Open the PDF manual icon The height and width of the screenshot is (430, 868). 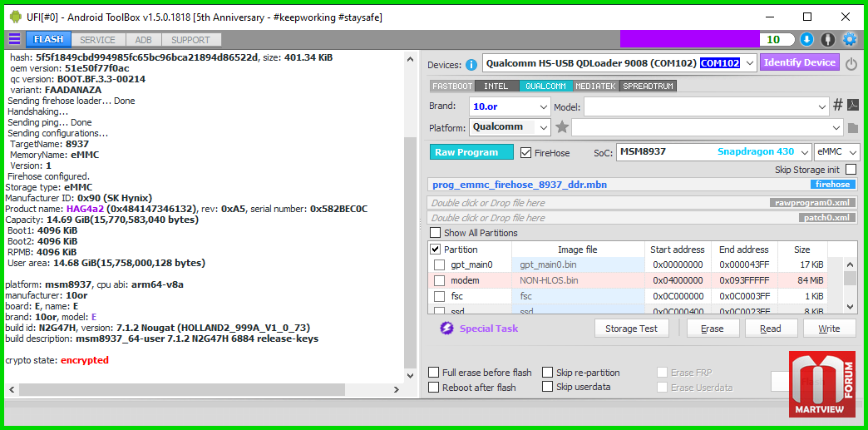(x=853, y=106)
